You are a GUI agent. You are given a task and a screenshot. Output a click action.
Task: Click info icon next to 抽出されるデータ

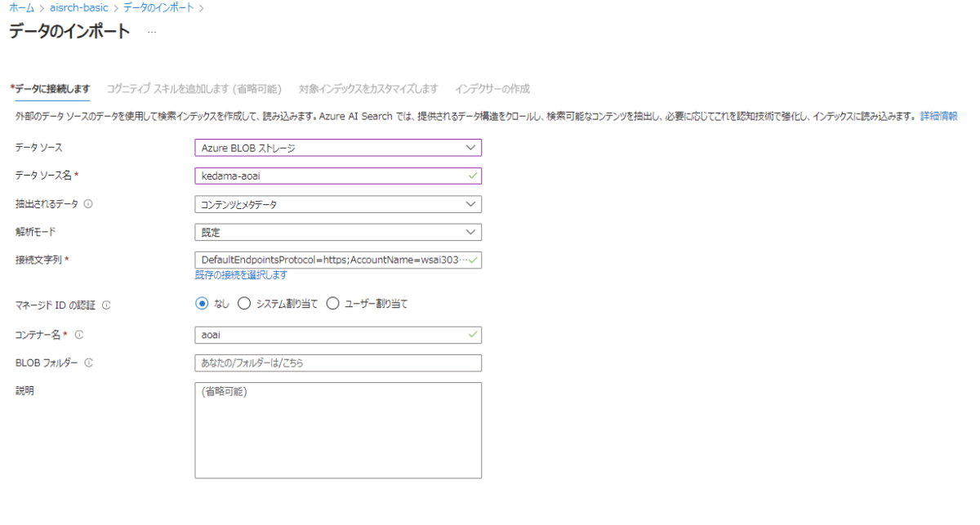pos(87,204)
